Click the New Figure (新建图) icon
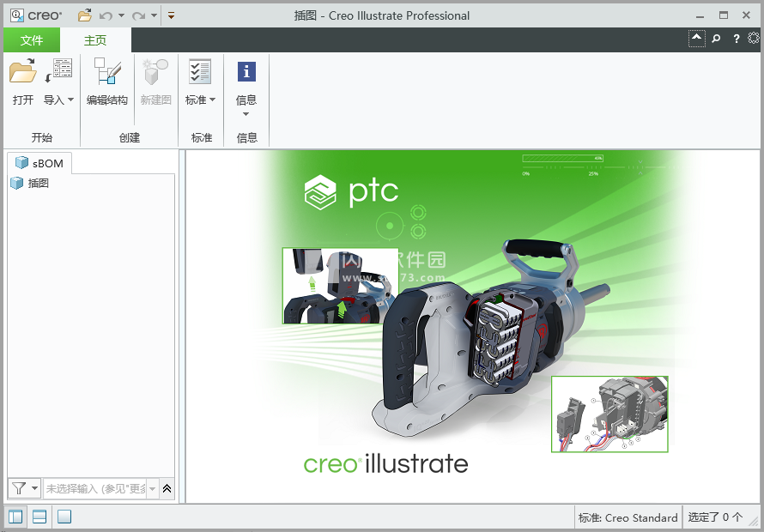 [155, 71]
